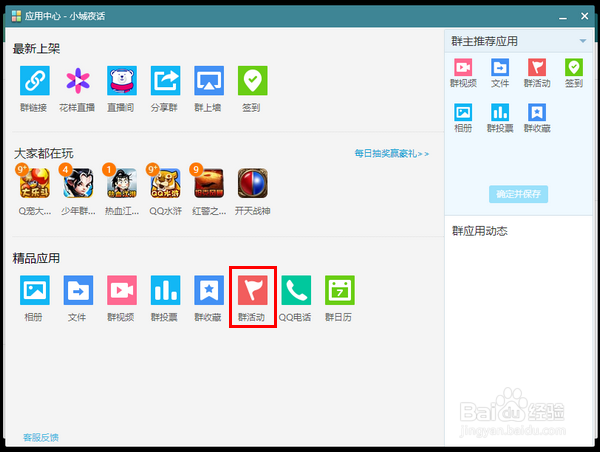The width and height of the screenshot is (600, 452).
Task: Launch the QQ水浒 game
Action: (165, 183)
